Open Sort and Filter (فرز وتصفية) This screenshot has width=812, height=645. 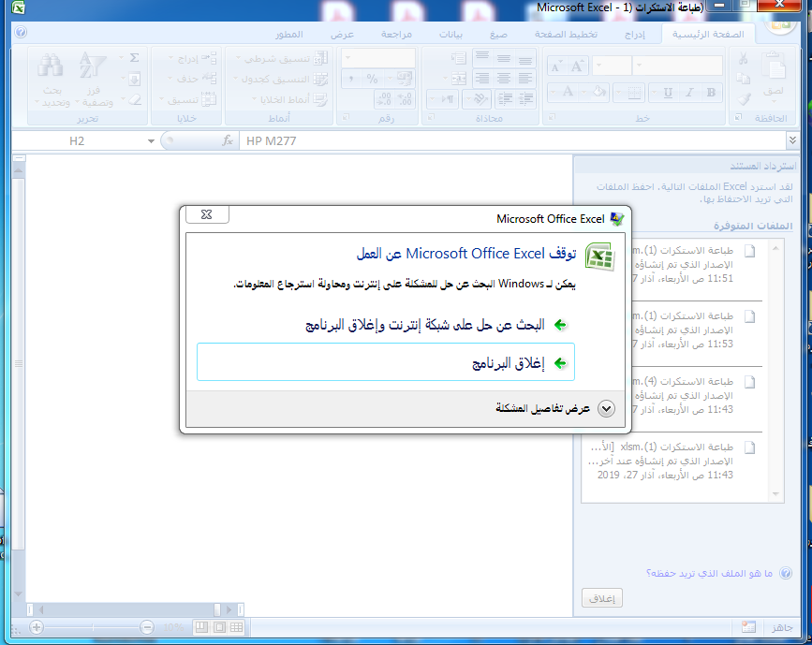pos(94,79)
